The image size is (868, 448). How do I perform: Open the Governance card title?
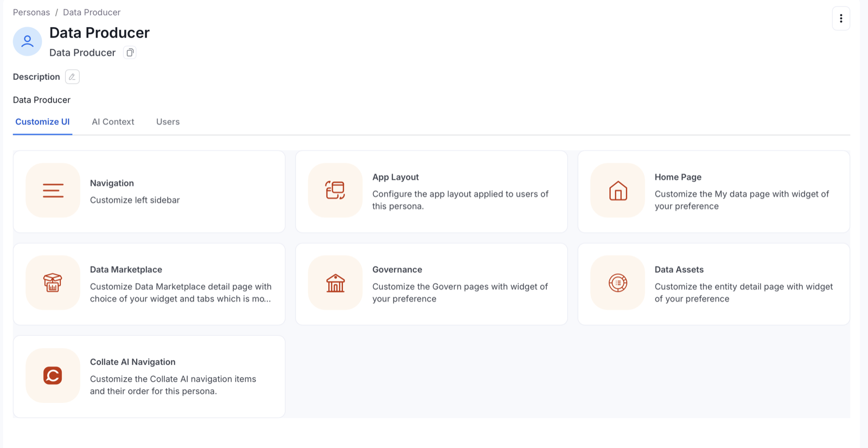pos(397,269)
